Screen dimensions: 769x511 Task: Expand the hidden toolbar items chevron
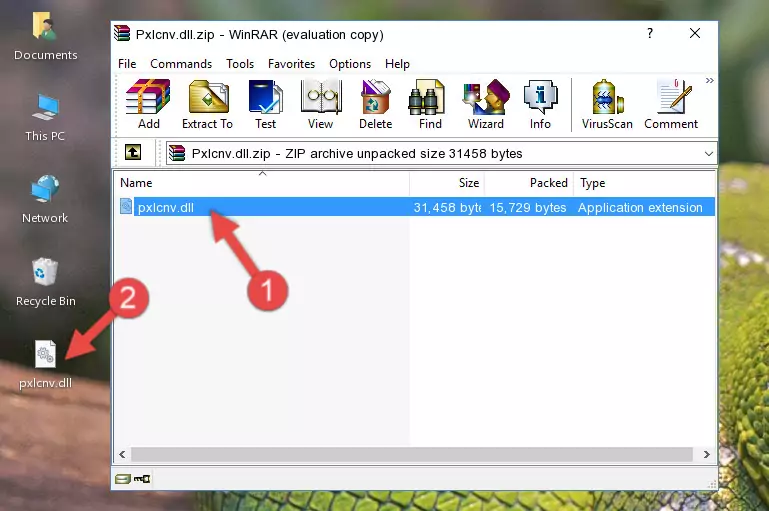[x=710, y=80]
